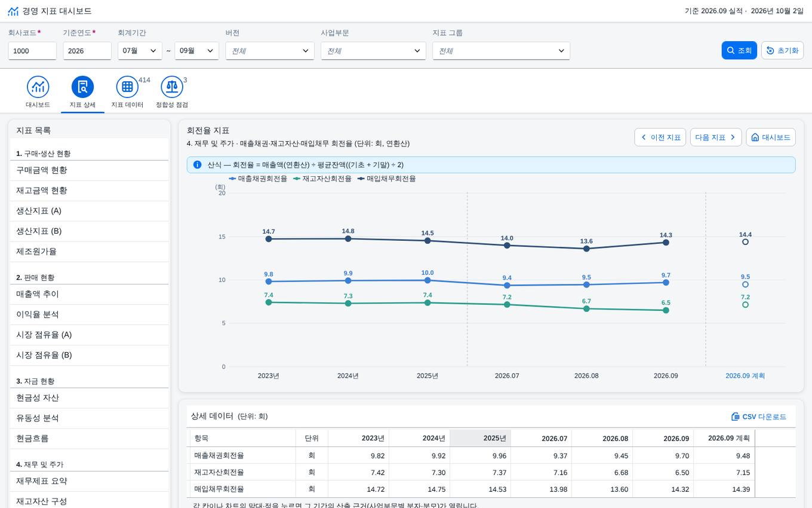Open the start month 07월 dropdown
Screen dimensions: 812x508
(140, 51)
